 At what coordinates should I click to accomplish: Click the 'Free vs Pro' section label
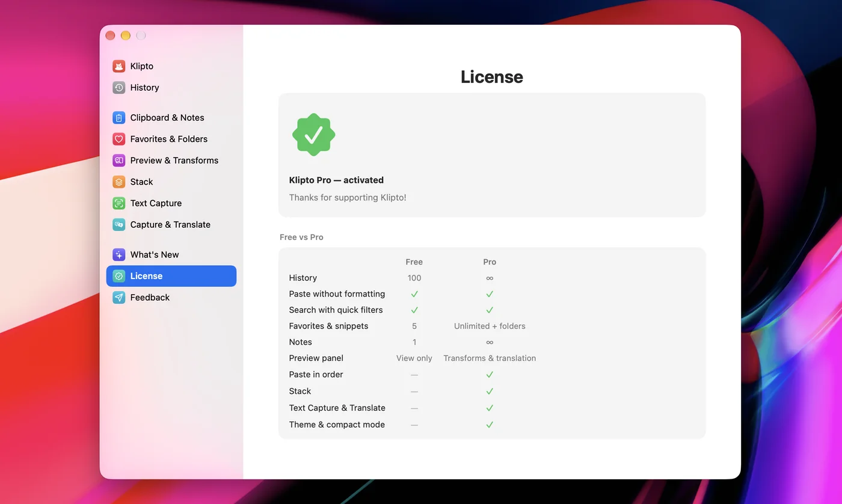click(301, 237)
